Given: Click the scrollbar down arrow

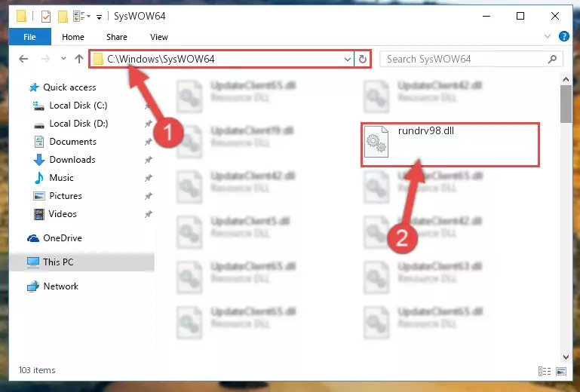Looking at the screenshot, I should pyautogui.click(x=566, y=357).
